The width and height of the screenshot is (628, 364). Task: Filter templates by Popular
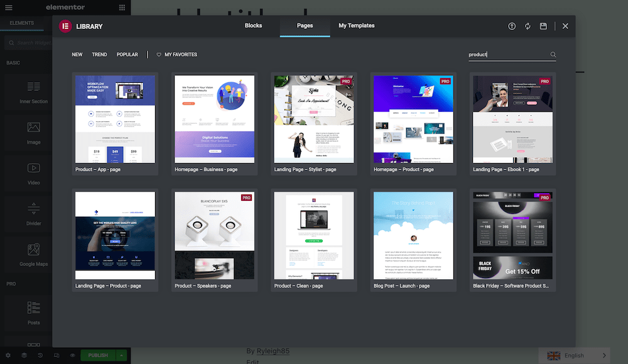click(x=127, y=55)
